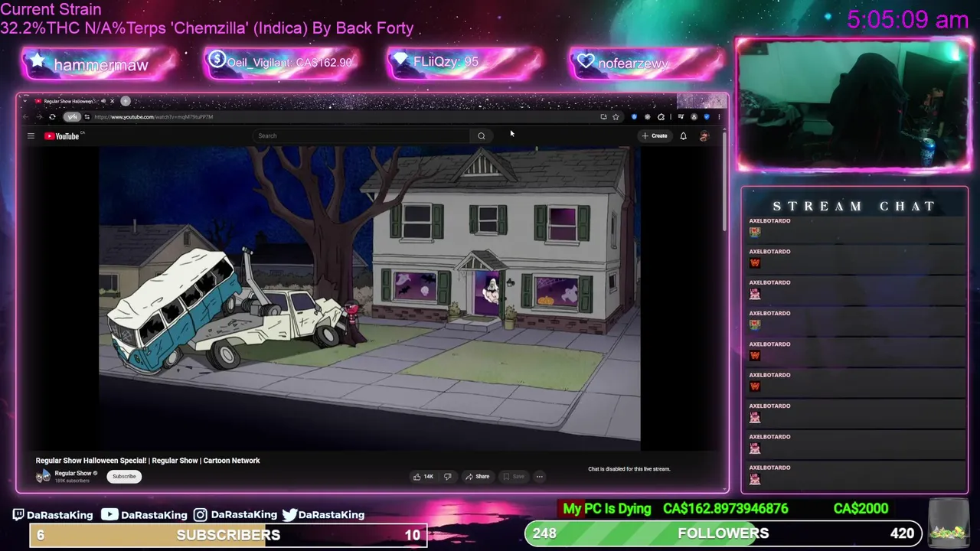Screen dimensions: 980x551
Task: Open the YouTube guide hamburger menu
Action: [31, 135]
